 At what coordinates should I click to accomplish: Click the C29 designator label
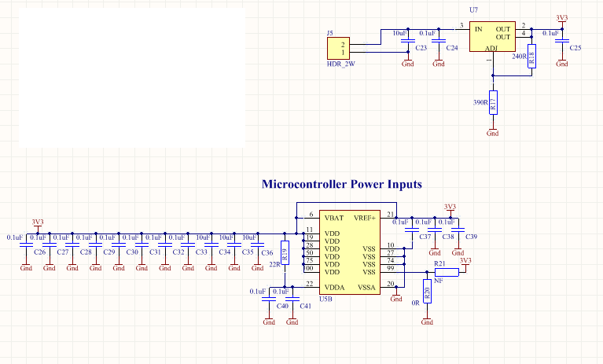(109, 252)
